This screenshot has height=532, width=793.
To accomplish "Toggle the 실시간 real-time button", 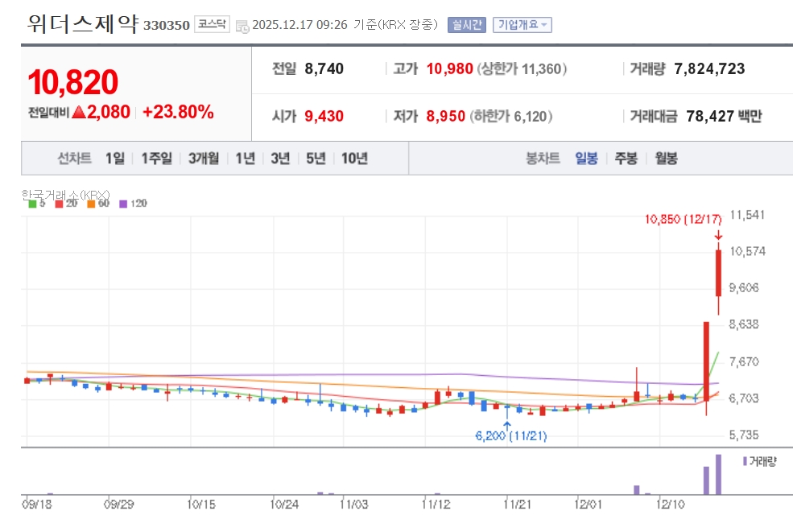I will pos(467,25).
